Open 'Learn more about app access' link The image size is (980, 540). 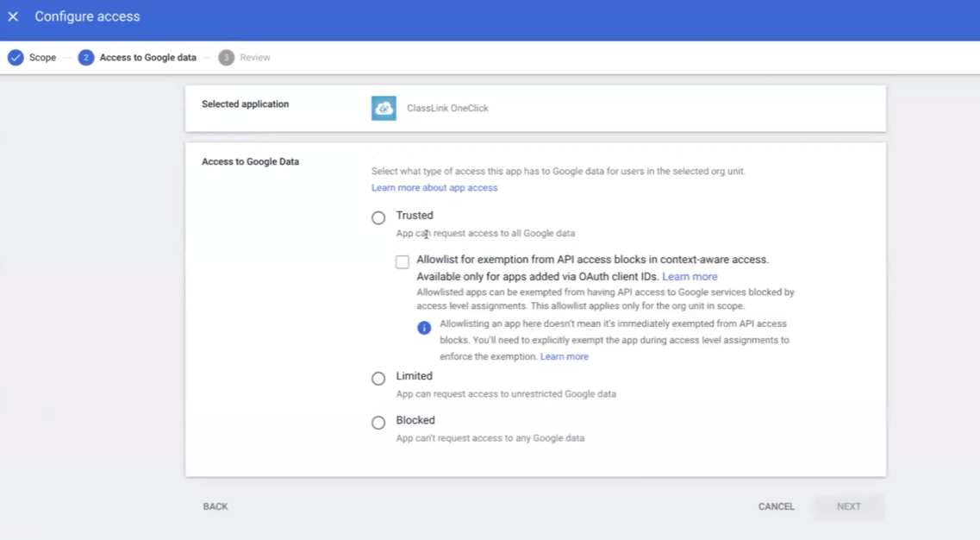[434, 188]
